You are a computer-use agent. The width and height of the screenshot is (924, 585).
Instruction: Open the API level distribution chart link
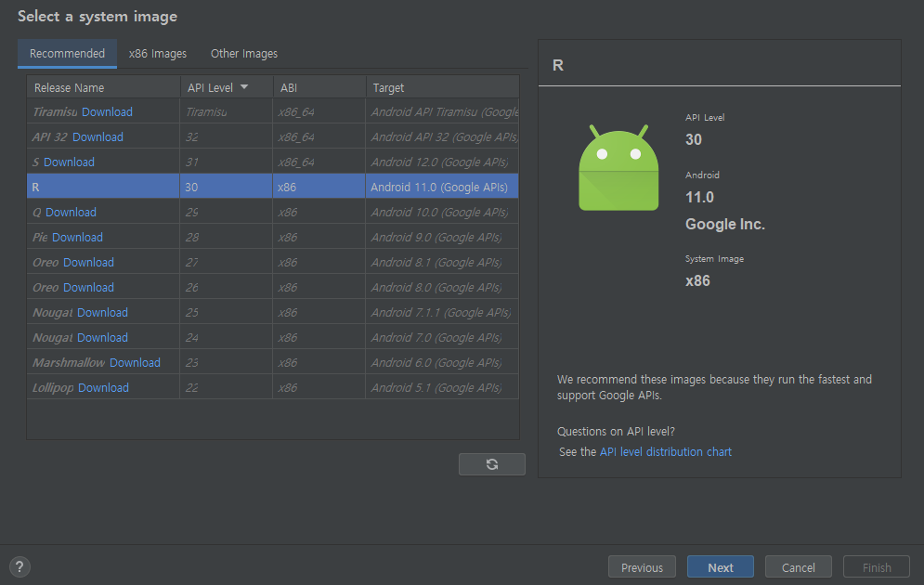665,452
